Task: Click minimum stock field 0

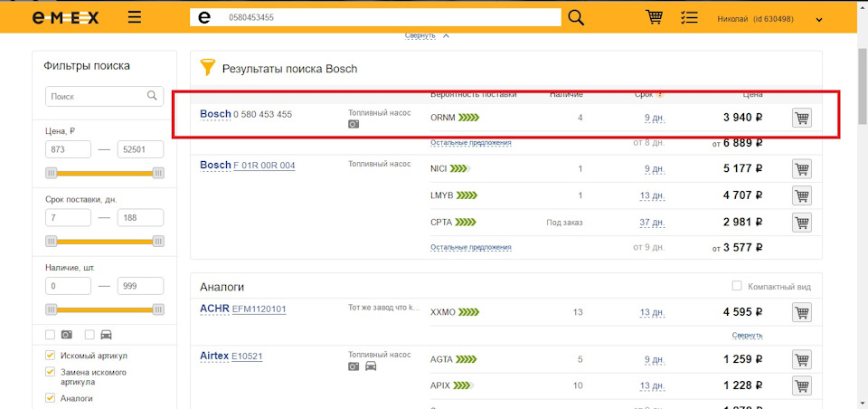Action: click(x=68, y=286)
